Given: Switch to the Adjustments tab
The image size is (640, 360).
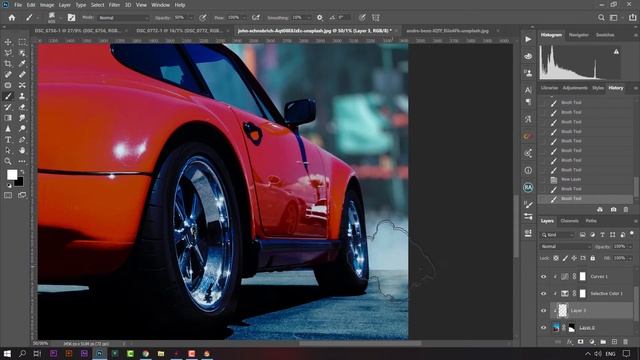Looking at the screenshot, I should pos(575,88).
